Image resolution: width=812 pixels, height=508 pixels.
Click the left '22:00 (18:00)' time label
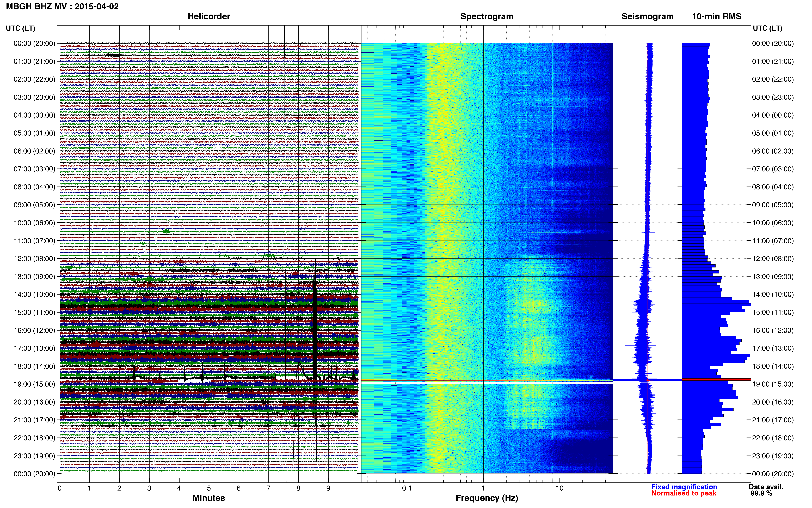(x=34, y=438)
